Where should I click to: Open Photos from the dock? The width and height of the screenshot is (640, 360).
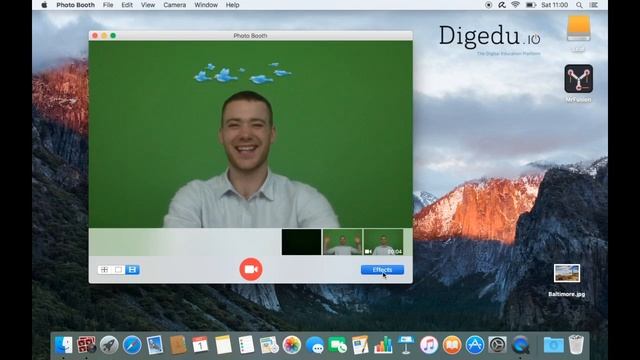point(292,345)
